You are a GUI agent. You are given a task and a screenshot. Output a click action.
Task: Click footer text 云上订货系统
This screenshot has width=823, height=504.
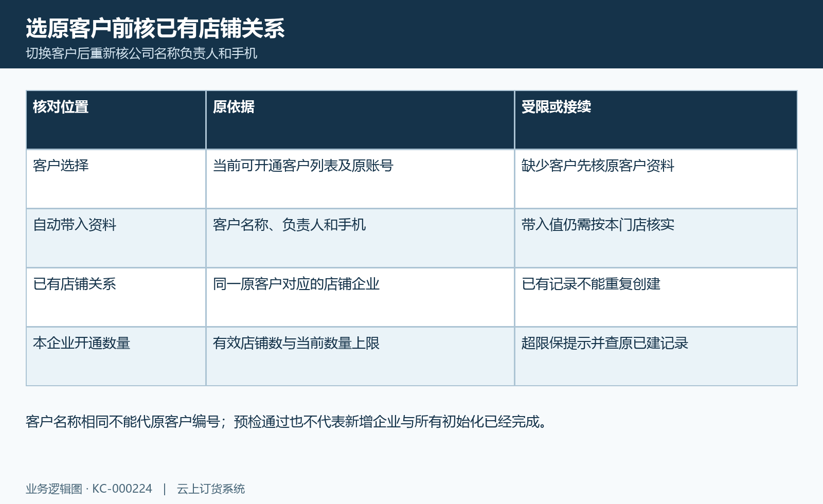coord(211,489)
